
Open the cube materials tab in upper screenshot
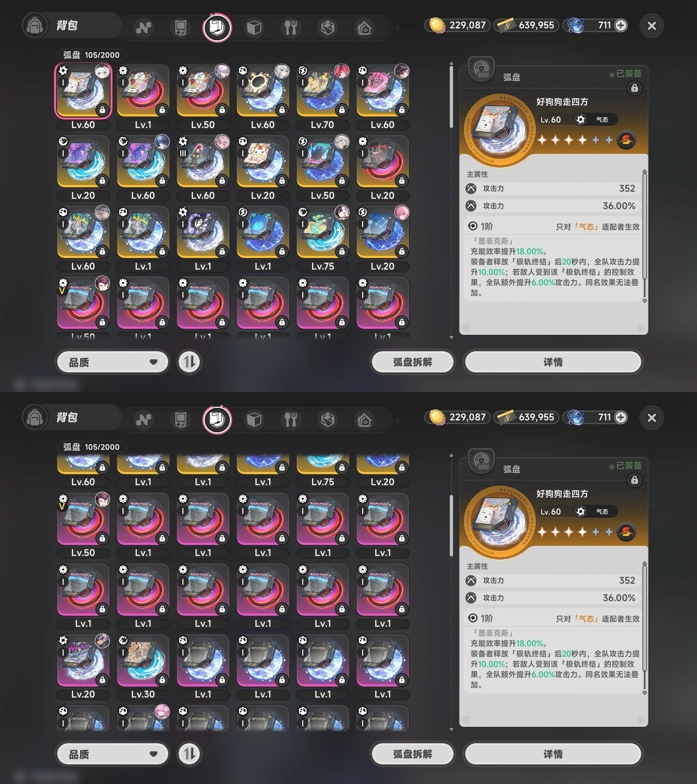pyautogui.click(x=254, y=27)
